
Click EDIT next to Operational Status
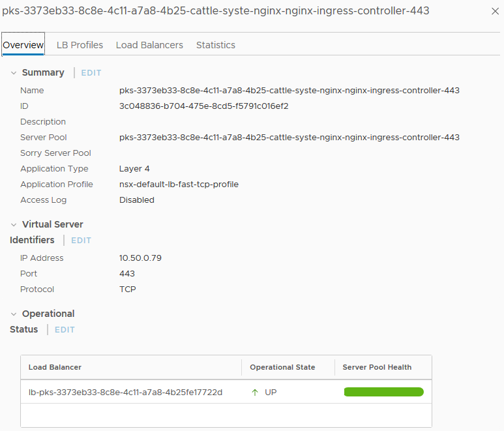click(x=65, y=330)
